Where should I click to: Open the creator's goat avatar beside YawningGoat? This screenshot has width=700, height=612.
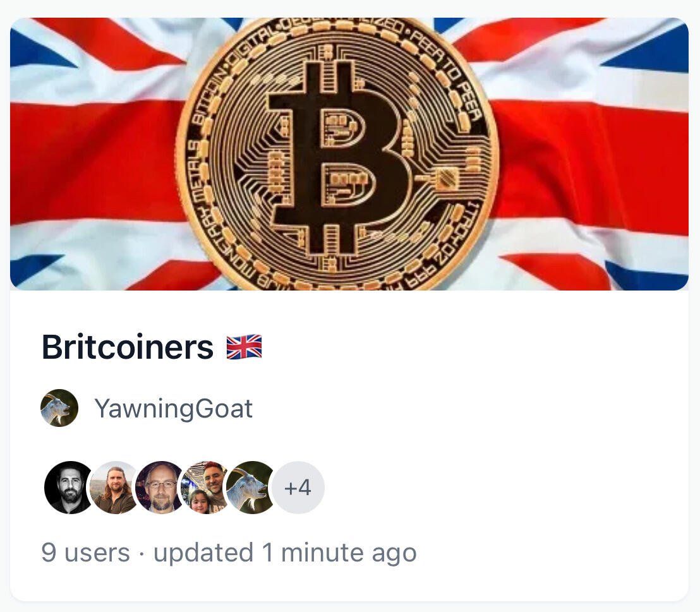pyautogui.click(x=59, y=408)
